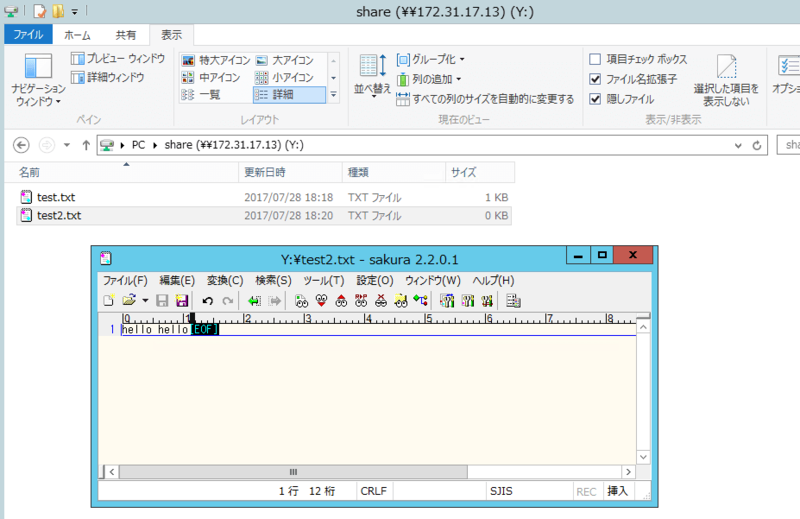Image resolution: width=800 pixels, height=519 pixels.
Task: Refresh the share folder view
Action: [x=757, y=145]
